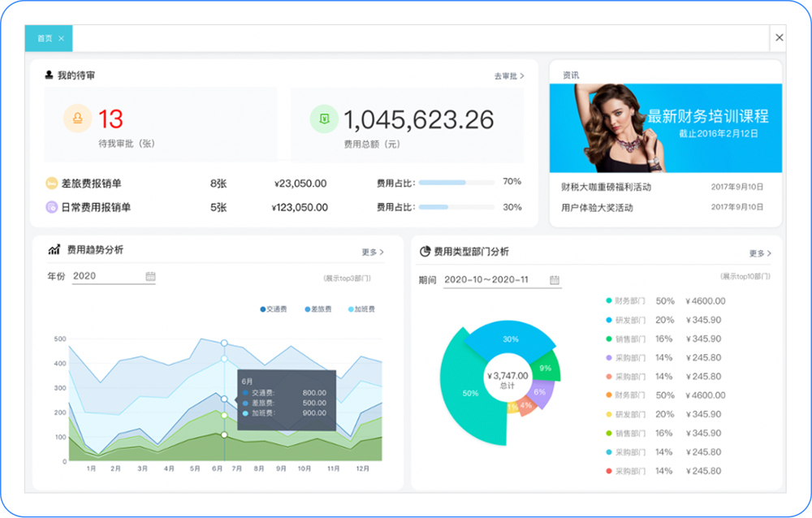This screenshot has width=812, height=518.
Task: Toggle the 加班费 legend series
Action: 361,309
